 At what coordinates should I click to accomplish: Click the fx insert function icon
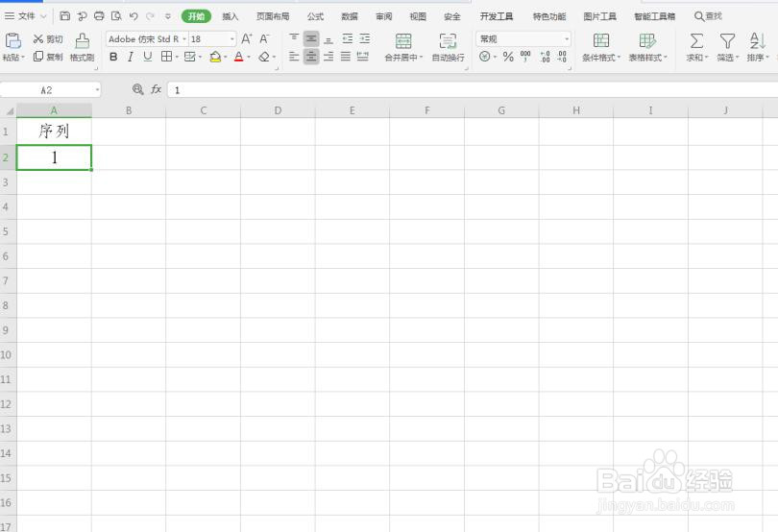(156, 89)
